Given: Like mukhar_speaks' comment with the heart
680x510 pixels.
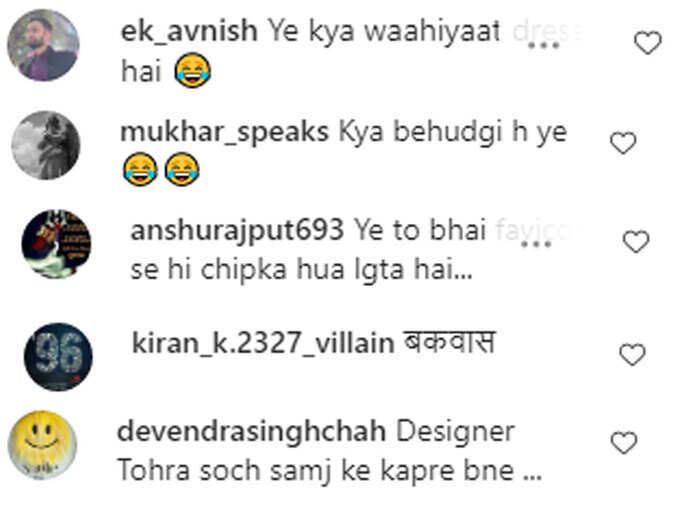Looking at the screenshot, I should click(x=623, y=143).
